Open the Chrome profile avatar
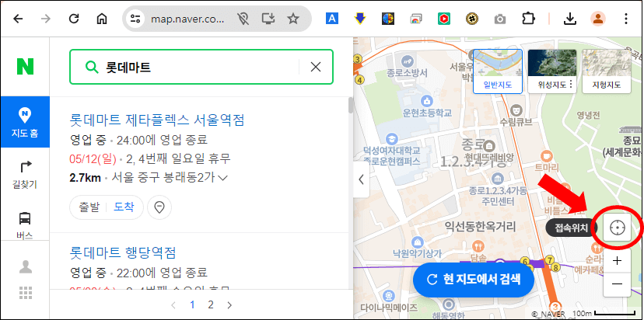 click(598, 19)
